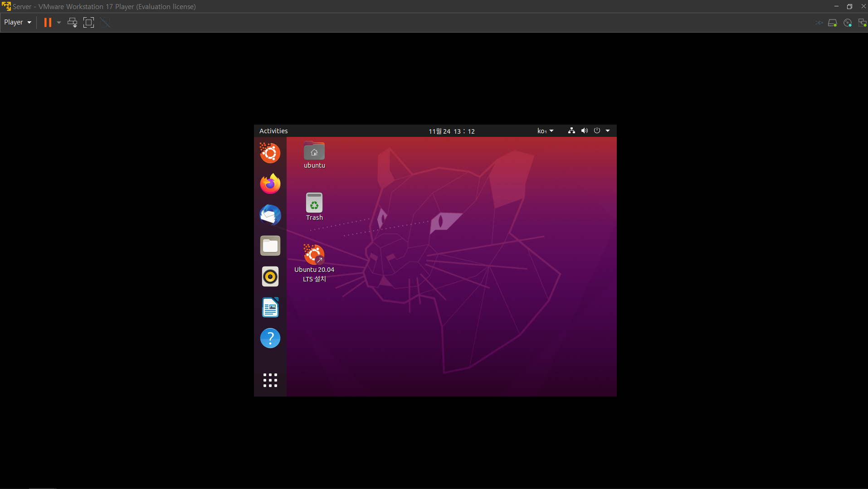The width and height of the screenshot is (868, 489).
Task: Click the network adapter device icon
Action: (x=862, y=23)
